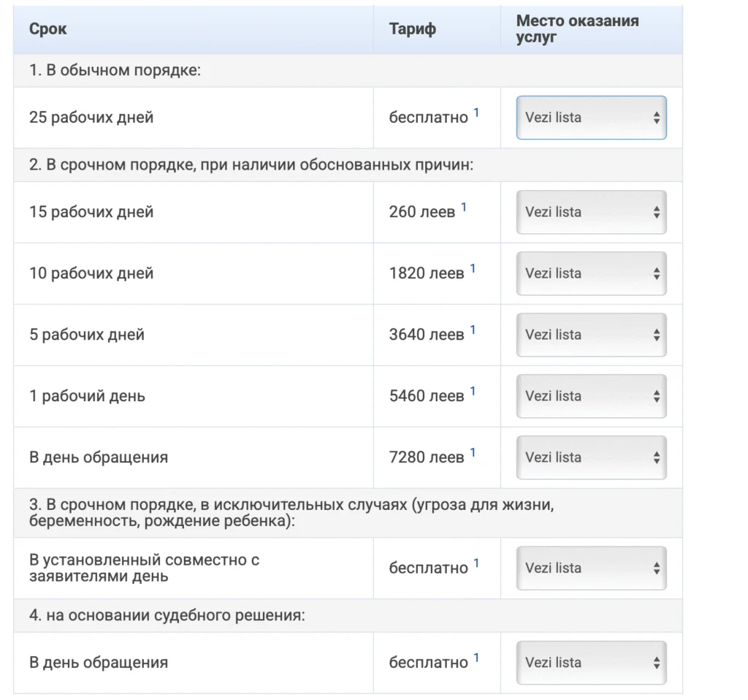
Task: Open the dropdown in the 7280 леев row
Action: click(x=591, y=457)
